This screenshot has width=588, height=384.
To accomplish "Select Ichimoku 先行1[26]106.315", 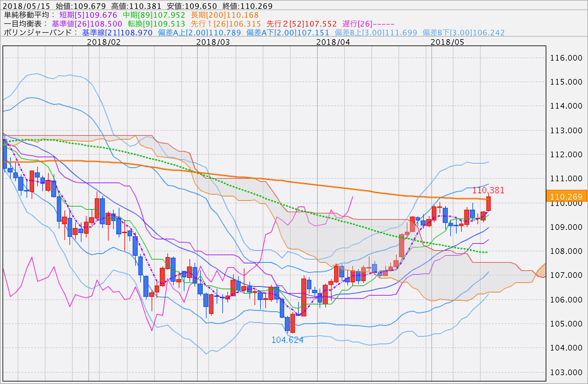I will (226, 24).
